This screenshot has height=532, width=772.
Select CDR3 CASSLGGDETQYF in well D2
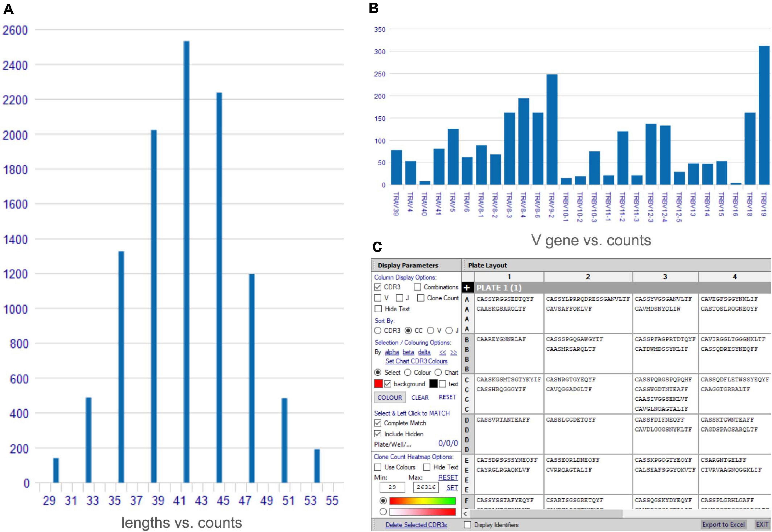coord(571,420)
